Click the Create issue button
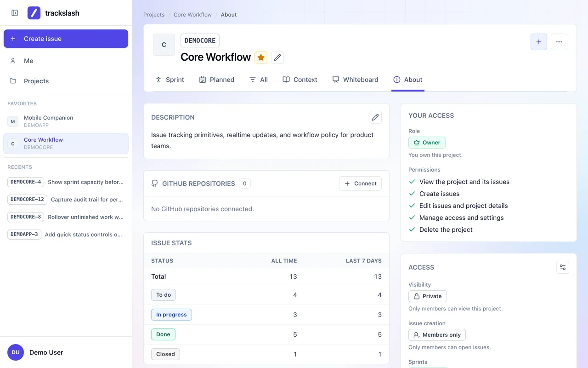 click(x=66, y=39)
